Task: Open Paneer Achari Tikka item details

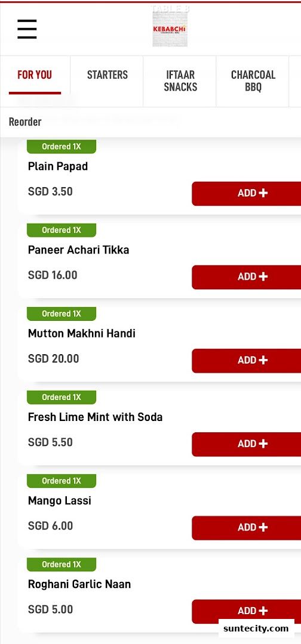Action: [79, 250]
